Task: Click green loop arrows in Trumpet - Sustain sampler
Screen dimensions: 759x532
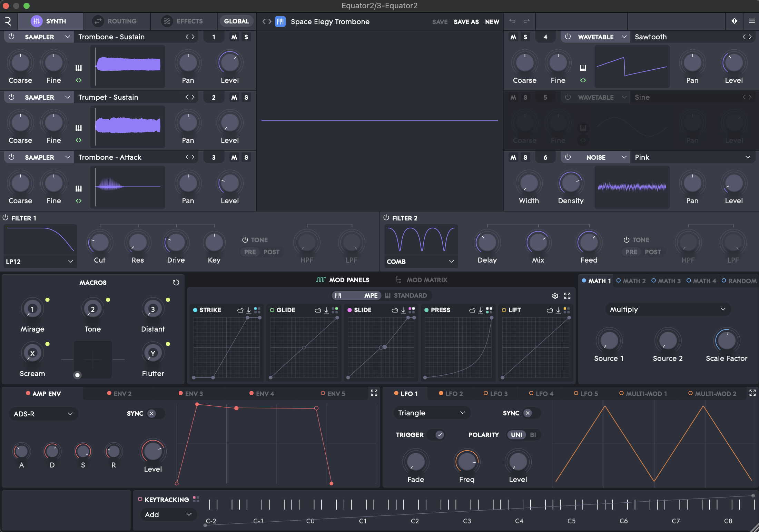Action: coord(79,140)
